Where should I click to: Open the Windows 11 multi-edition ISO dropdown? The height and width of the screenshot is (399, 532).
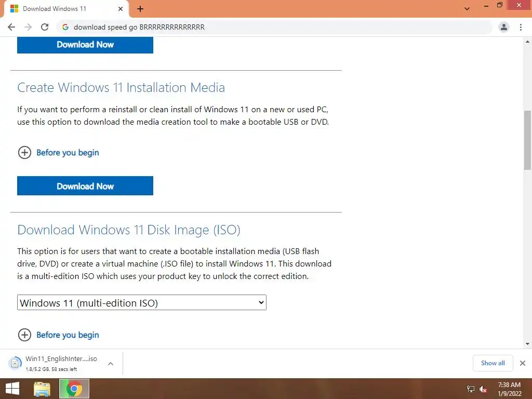tap(142, 303)
